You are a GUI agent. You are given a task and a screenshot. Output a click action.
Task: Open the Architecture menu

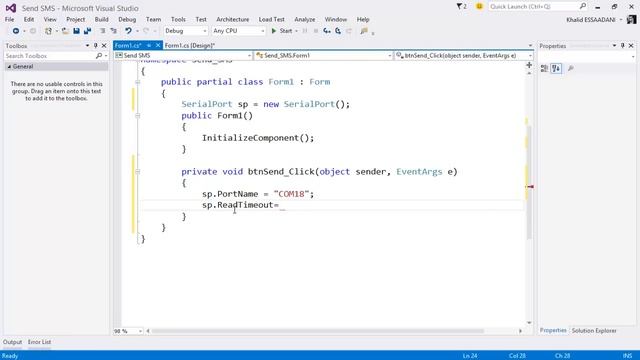(233, 19)
